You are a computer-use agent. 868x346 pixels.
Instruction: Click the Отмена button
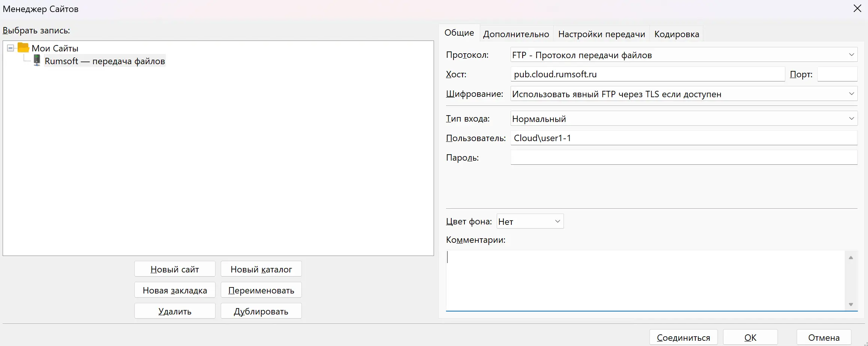(x=824, y=337)
